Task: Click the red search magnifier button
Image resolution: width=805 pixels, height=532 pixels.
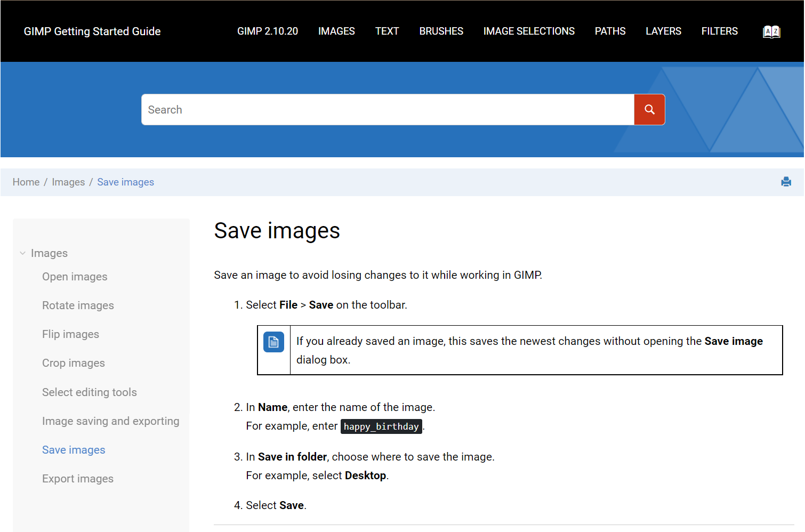Action: pyautogui.click(x=649, y=110)
